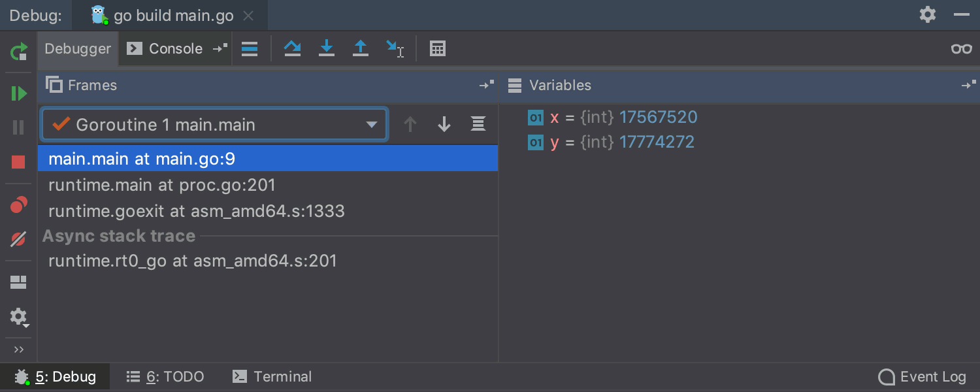Move to next frame with down arrow
This screenshot has width=980, height=392.
click(444, 124)
